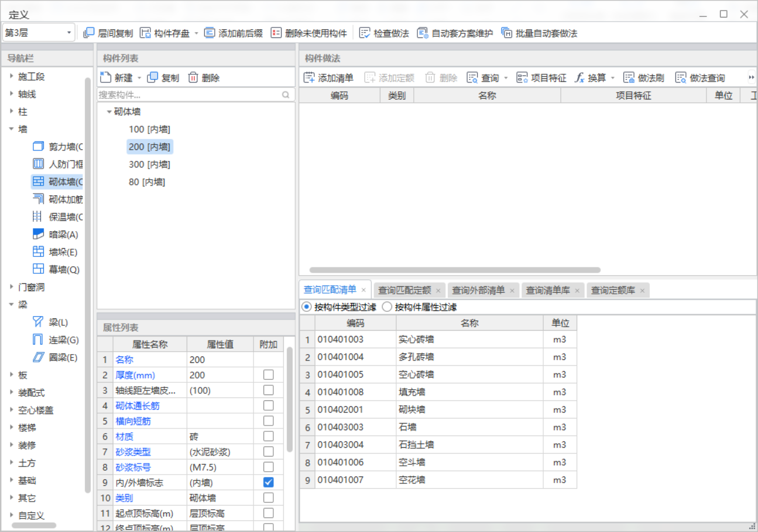Image resolution: width=758 pixels, height=532 pixels.
Task: Click the 新建 component icon
Action: point(105,78)
